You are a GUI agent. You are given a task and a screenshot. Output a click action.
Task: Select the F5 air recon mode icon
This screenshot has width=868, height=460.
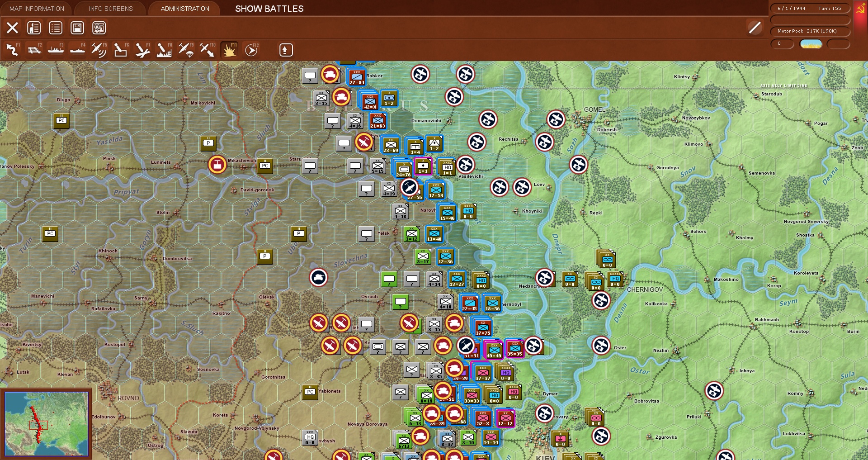(99, 50)
